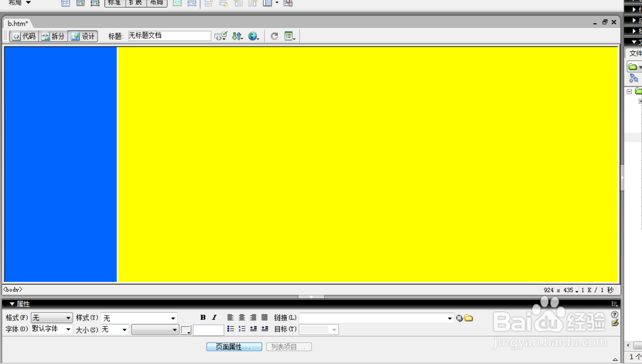Click the draw layer icon in insert bar
The image size is (642, 364).
95,3
